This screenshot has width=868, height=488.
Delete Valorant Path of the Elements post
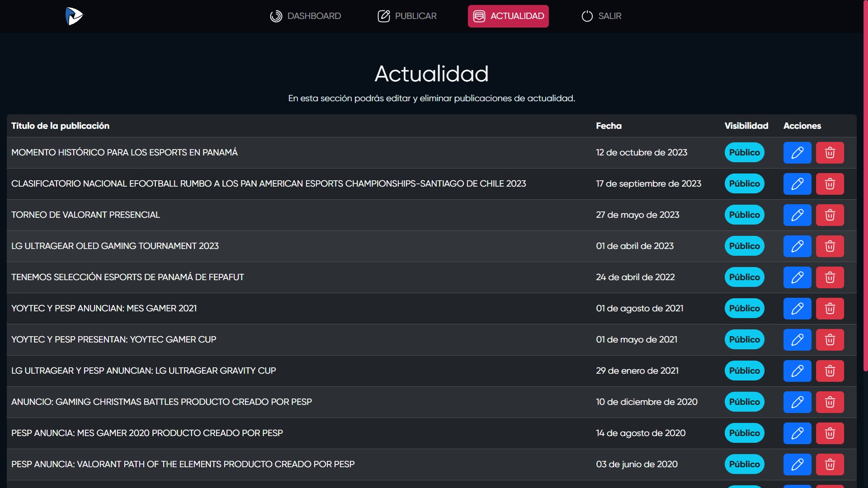click(830, 465)
